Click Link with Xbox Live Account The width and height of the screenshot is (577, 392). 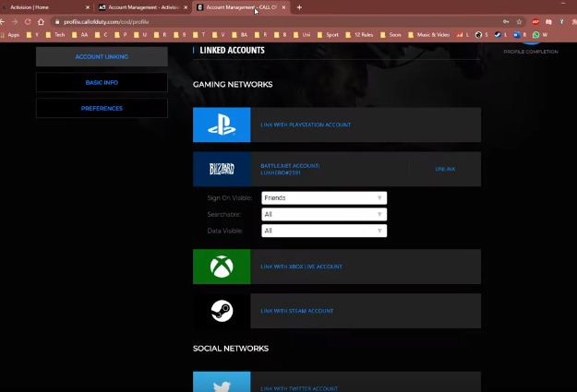coord(301,267)
